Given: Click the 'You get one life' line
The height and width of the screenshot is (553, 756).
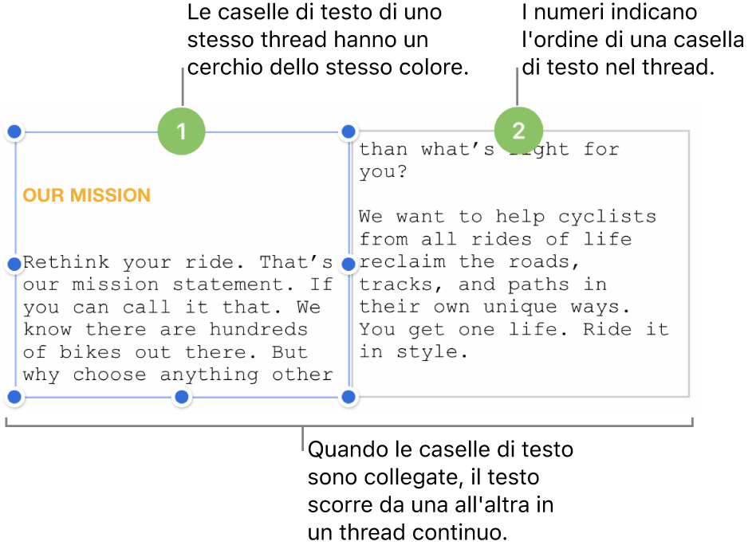Looking at the screenshot, I should tap(514, 329).
